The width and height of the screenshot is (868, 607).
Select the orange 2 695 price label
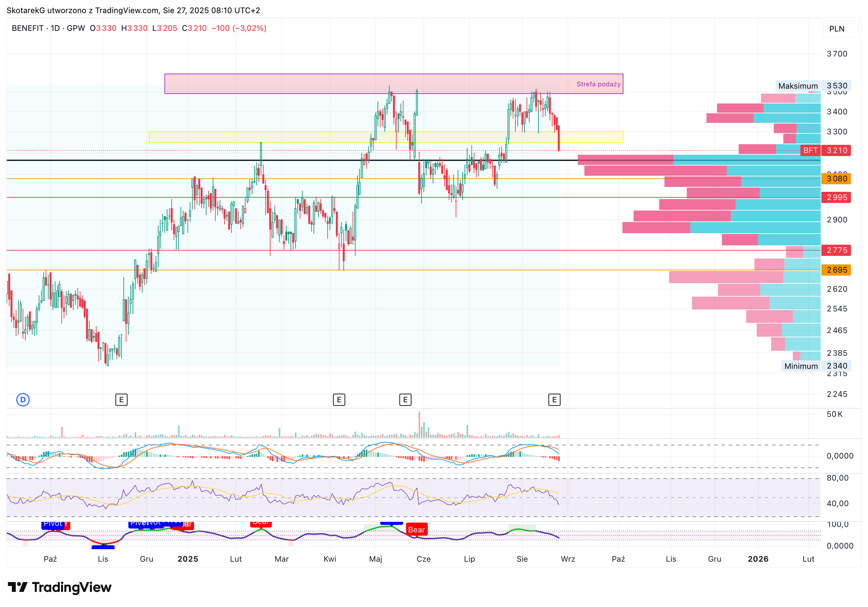pos(836,270)
